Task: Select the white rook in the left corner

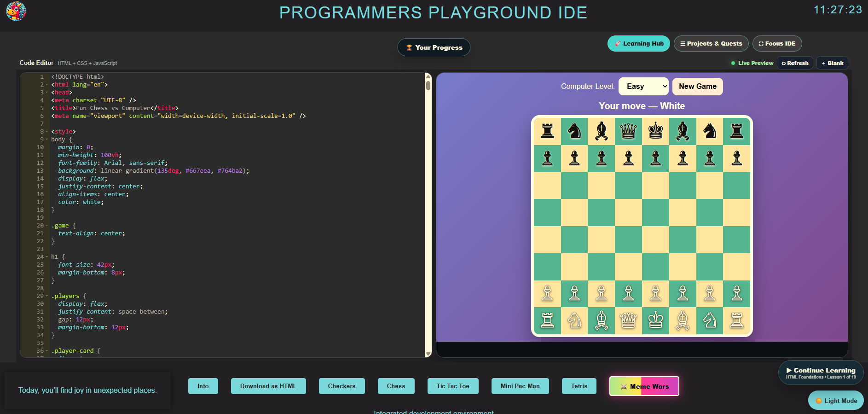Action: pos(547,321)
